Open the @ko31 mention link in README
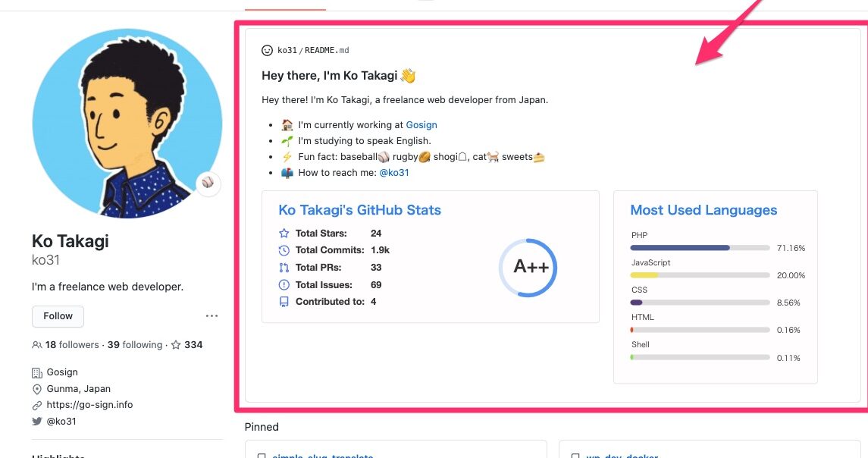The height and width of the screenshot is (458, 868). click(x=393, y=172)
